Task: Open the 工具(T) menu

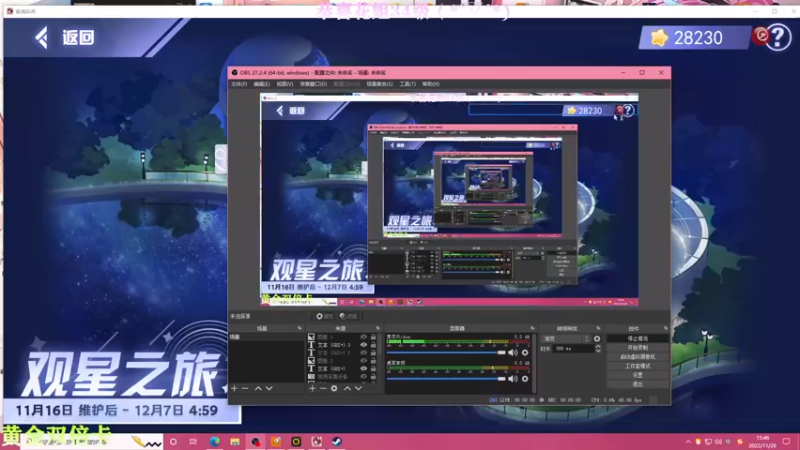Action: [x=408, y=84]
